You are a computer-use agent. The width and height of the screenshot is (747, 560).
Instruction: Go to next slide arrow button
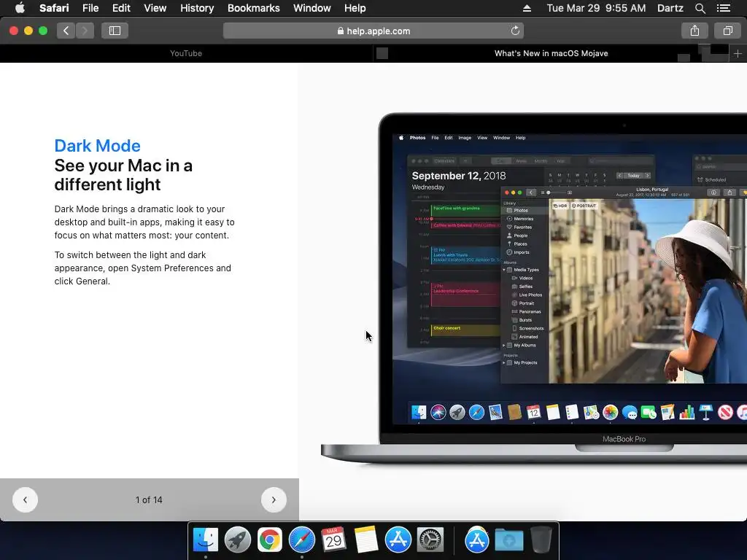click(x=274, y=500)
